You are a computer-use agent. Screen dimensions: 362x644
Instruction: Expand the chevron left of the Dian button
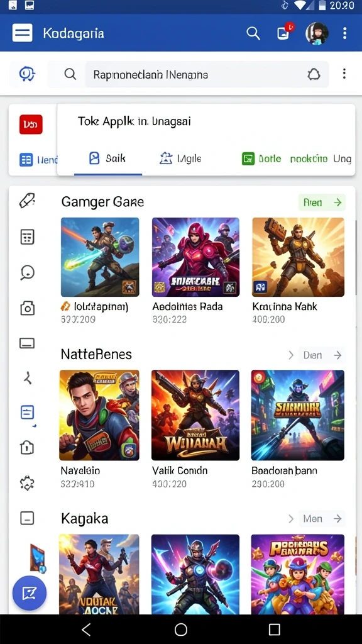pos(290,355)
